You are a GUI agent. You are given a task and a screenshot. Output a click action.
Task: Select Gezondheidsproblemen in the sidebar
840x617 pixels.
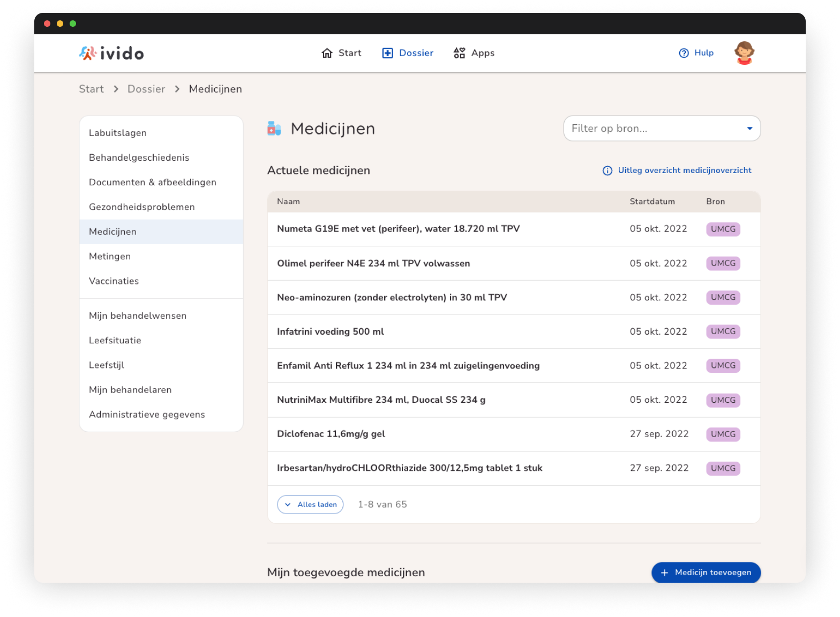(x=161, y=207)
